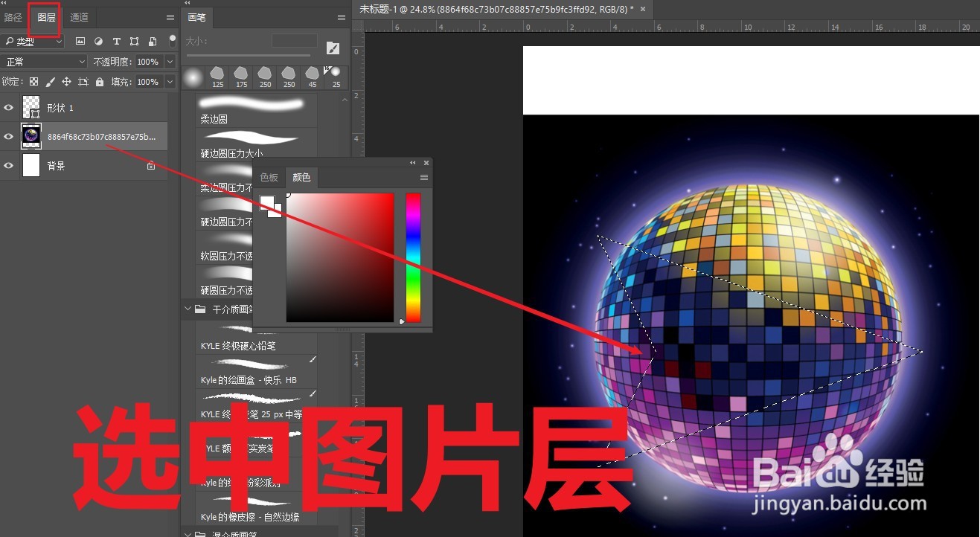Image resolution: width=980 pixels, height=537 pixels.
Task: Select the lock position icon
Action: point(67,81)
